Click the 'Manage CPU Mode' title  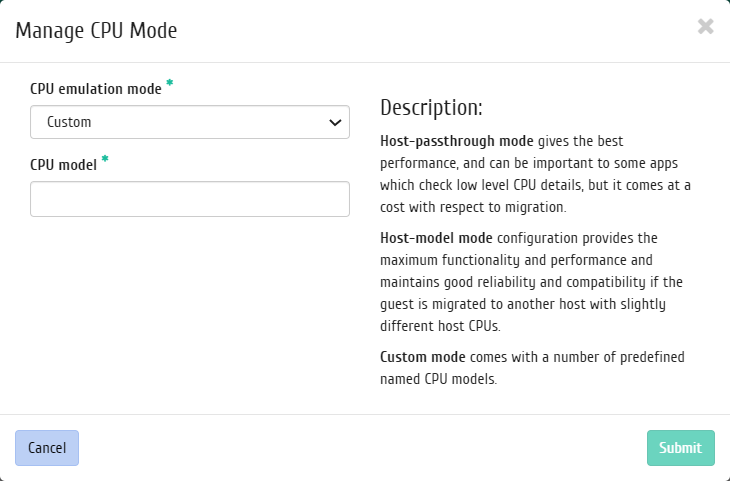point(96,31)
